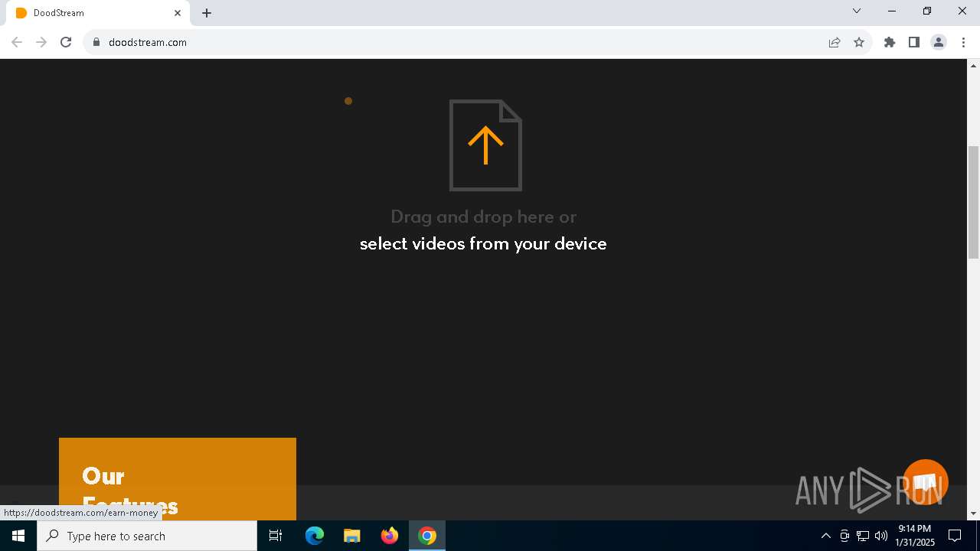Image resolution: width=980 pixels, height=551 pixels.
Task: Open Windows notification center
Action: coord(955,536)
